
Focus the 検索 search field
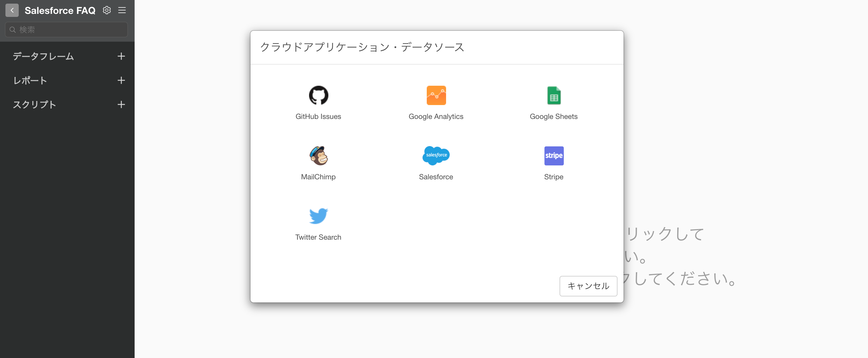click(66, 30)
